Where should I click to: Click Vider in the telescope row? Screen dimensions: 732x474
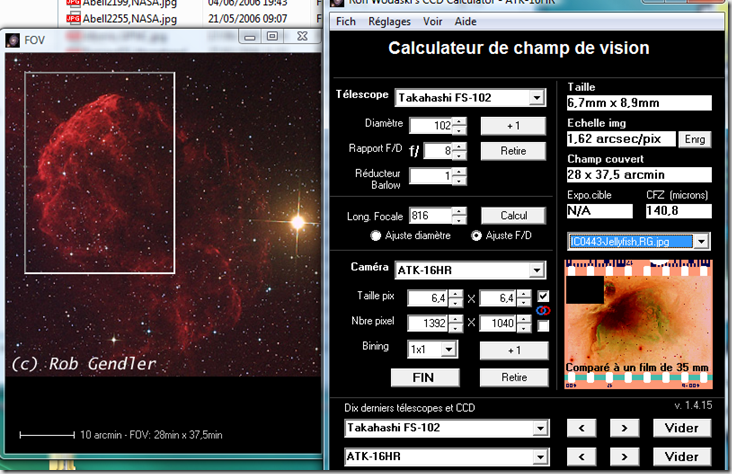[682, 428]
